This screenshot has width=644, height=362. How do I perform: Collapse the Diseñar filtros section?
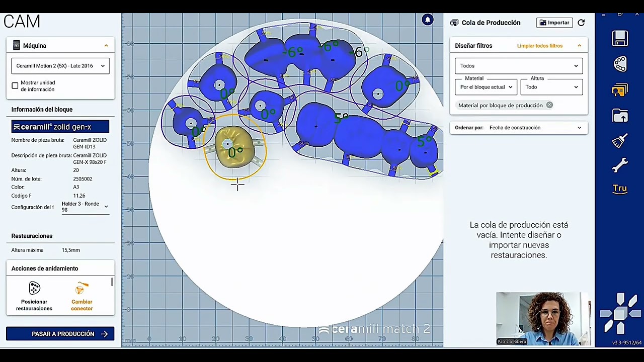click(x=579, y=45)
